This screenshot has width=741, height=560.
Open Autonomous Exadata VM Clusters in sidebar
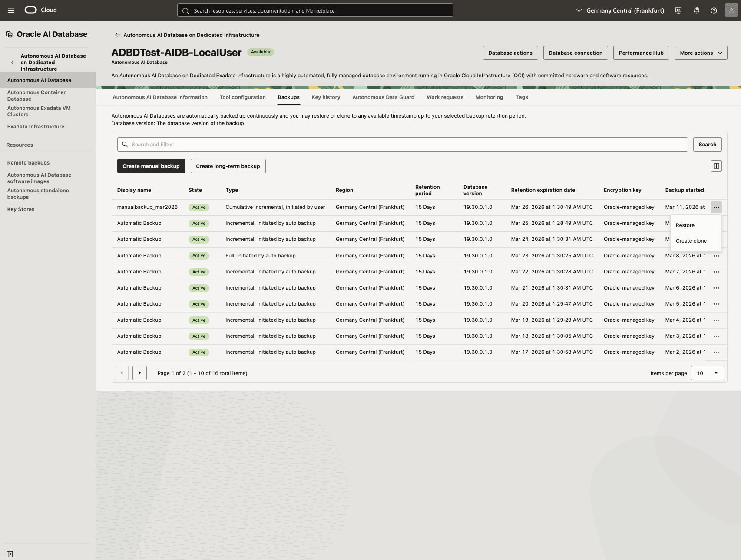pyautogui.click(x=39, y=111)
